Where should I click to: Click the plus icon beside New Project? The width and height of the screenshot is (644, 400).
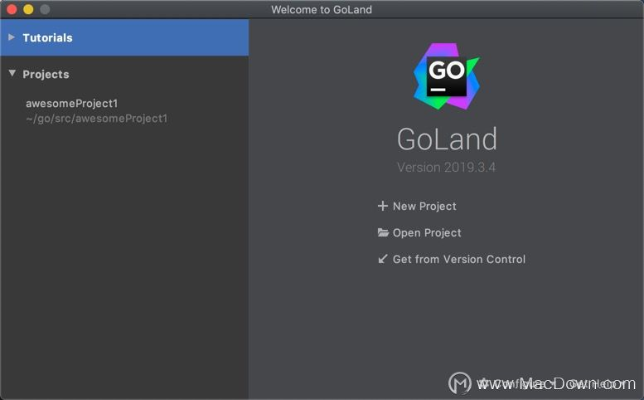(x=382, y=206)
